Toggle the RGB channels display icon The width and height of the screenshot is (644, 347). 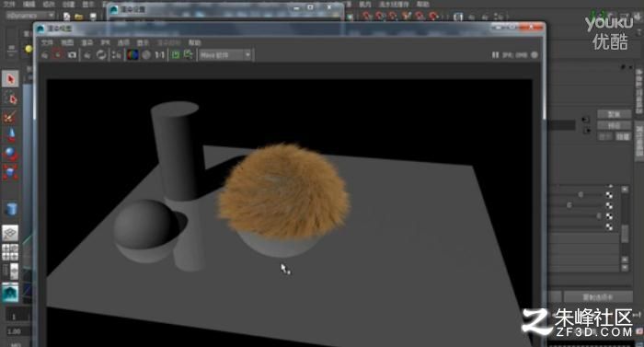(x=132, y=54)
